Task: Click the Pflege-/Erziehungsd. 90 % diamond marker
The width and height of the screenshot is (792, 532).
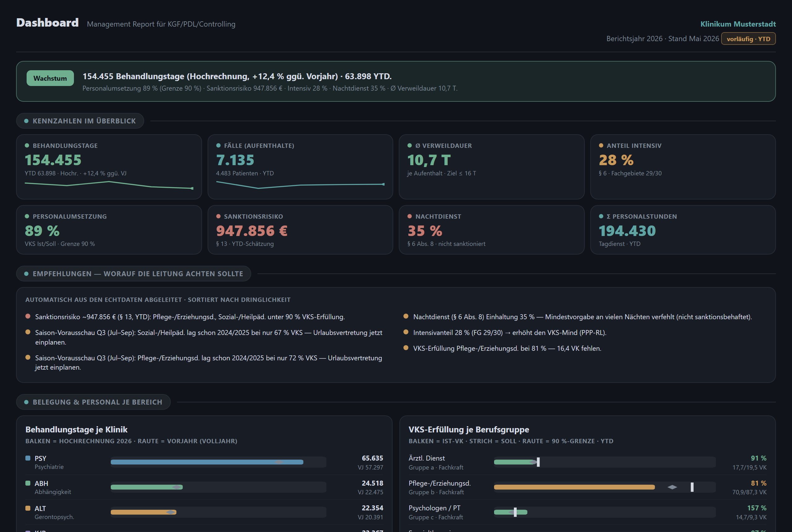Action: click(x=672, y=487)
